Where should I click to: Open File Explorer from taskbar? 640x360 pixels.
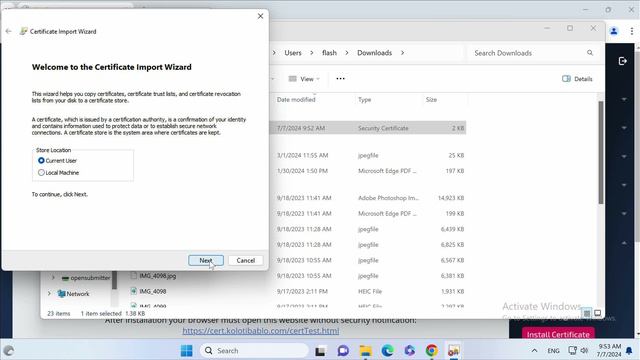click(366, 351)
